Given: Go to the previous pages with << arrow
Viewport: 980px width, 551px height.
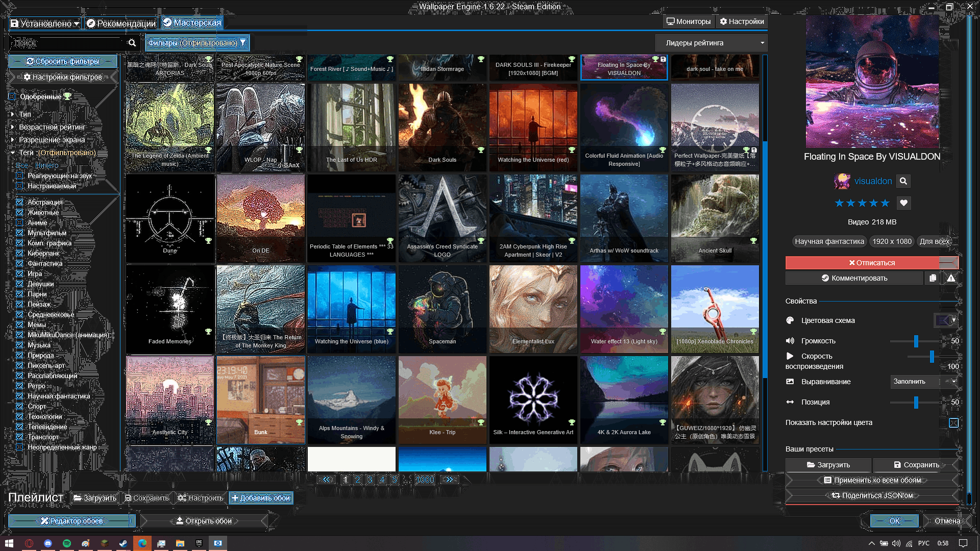Looking at the screenshot, I should click(326, 480).
